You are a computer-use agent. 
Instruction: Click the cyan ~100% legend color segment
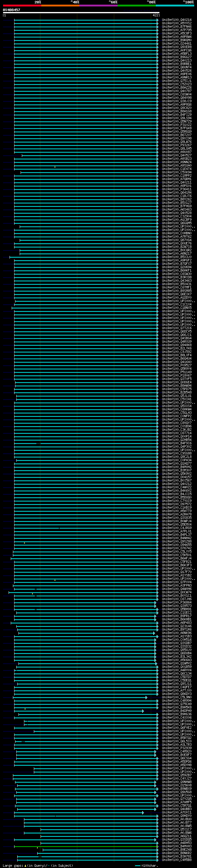coord(175,6)
